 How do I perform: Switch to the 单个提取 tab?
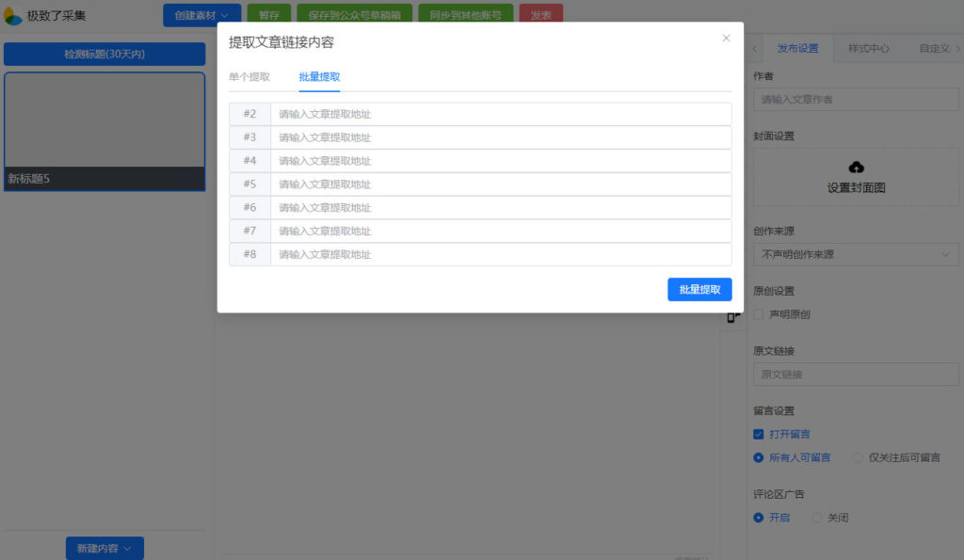coord(250,77)
